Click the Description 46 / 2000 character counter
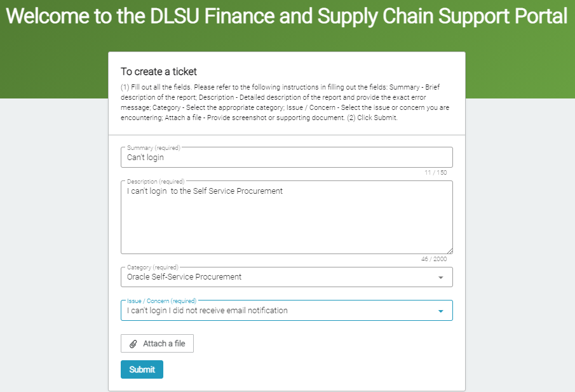This screenshot has width=575, height=392. pos(434,259)
